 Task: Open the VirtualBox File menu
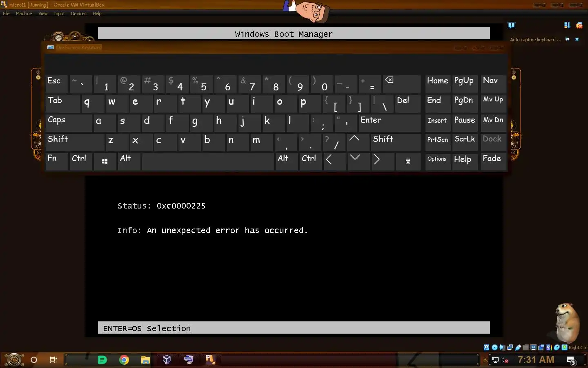[6, 13]
